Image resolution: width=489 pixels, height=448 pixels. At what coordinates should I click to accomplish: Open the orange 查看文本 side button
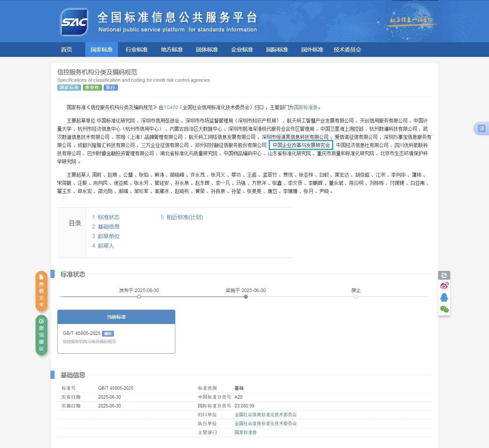(x=41, y=291)
